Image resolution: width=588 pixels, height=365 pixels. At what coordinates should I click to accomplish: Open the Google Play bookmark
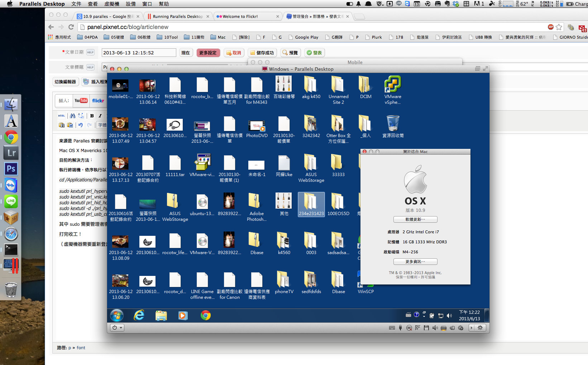[x=303, y=37]
